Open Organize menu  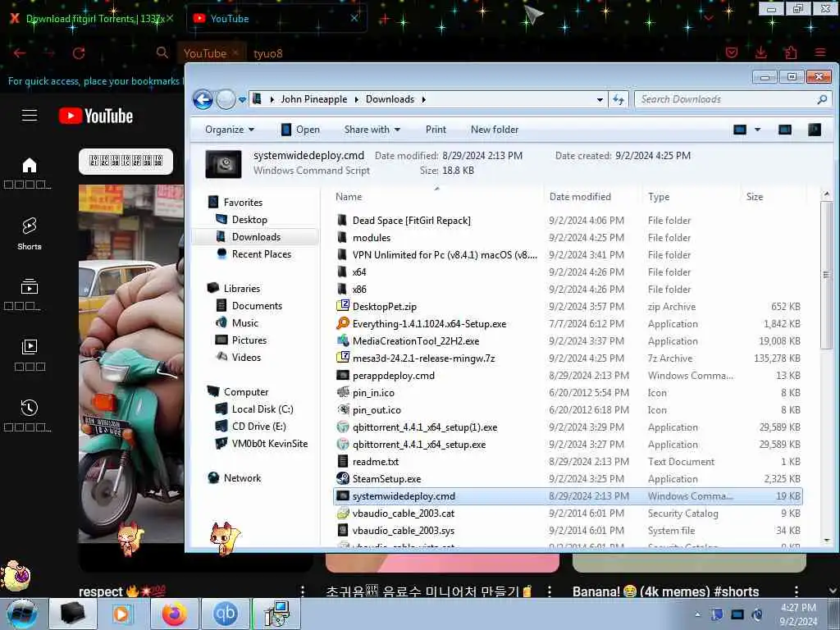point(230,130)
